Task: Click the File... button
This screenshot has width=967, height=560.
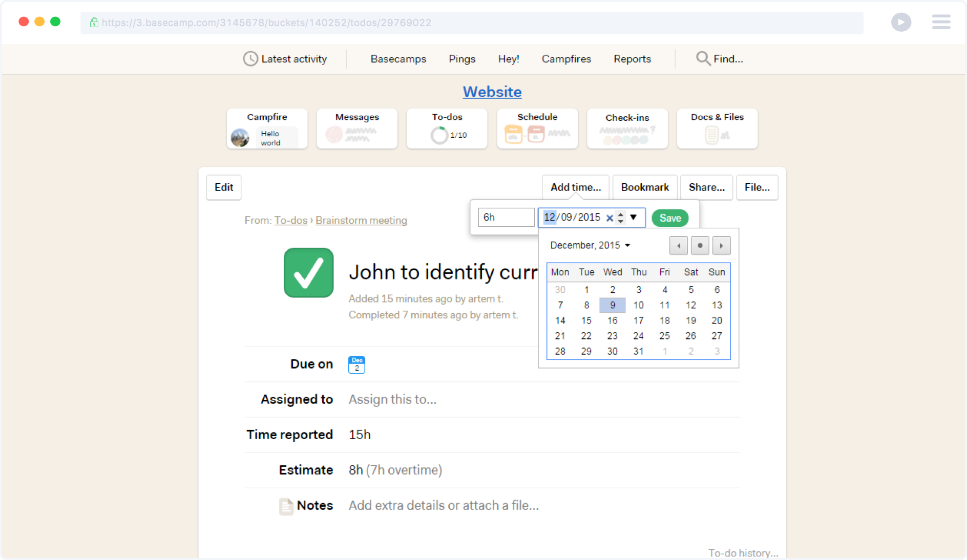Action: coord(757,187)
